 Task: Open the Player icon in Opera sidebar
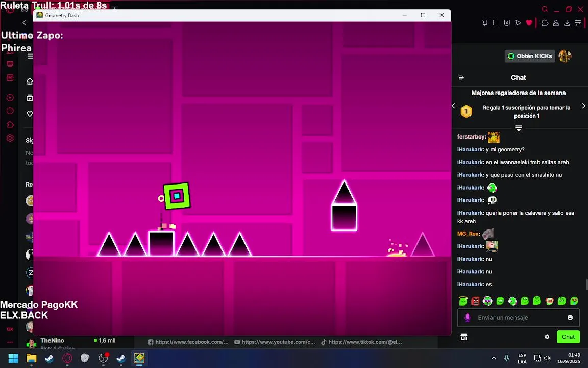click(10, 97)
